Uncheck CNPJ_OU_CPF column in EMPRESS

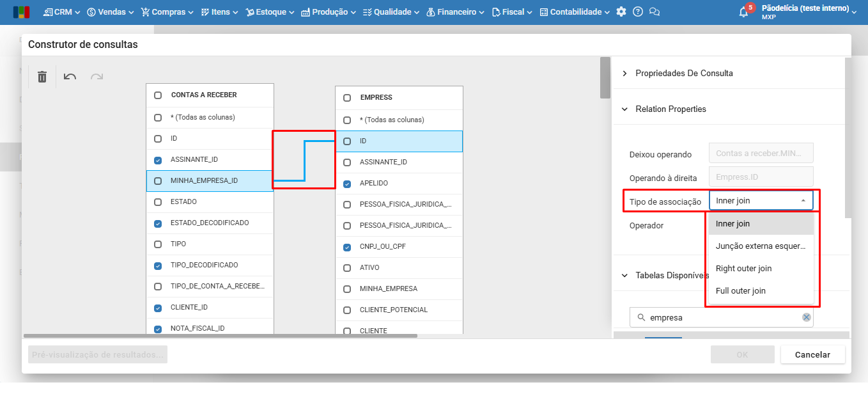coord(347,247)
